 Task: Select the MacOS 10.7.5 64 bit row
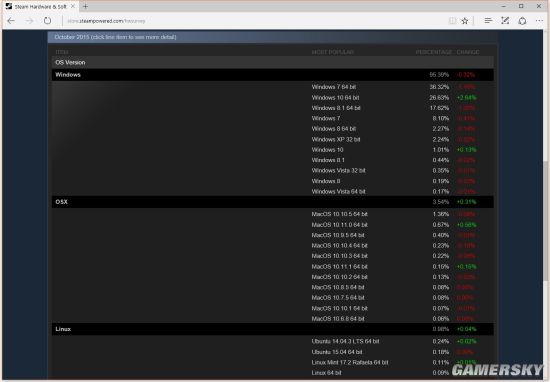[273, 297]
